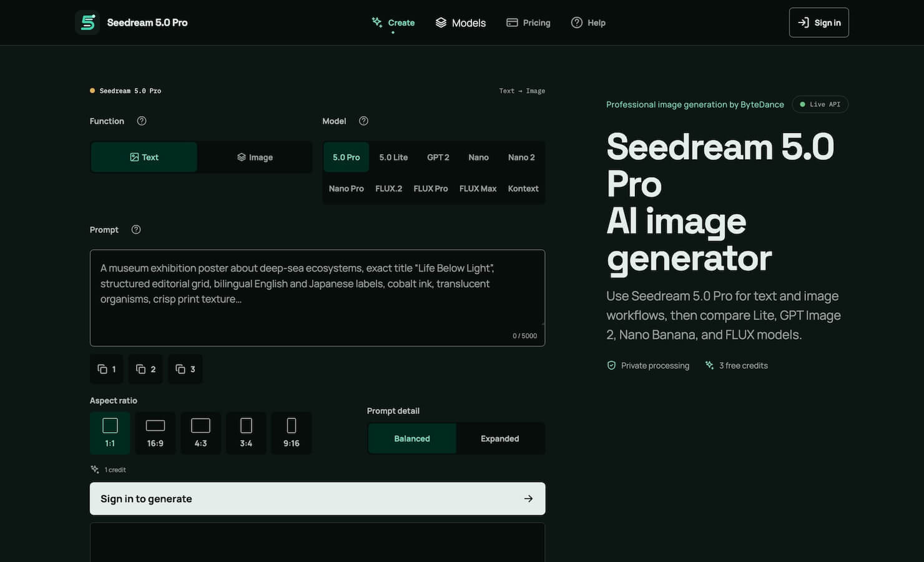This screenshot has width=924, height=562.
Task: Choose the Nano Pro model
Action: (346, 189)
